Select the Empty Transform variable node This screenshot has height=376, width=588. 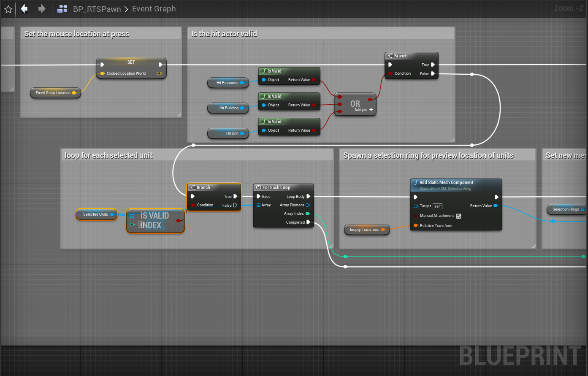click(364, 230)
